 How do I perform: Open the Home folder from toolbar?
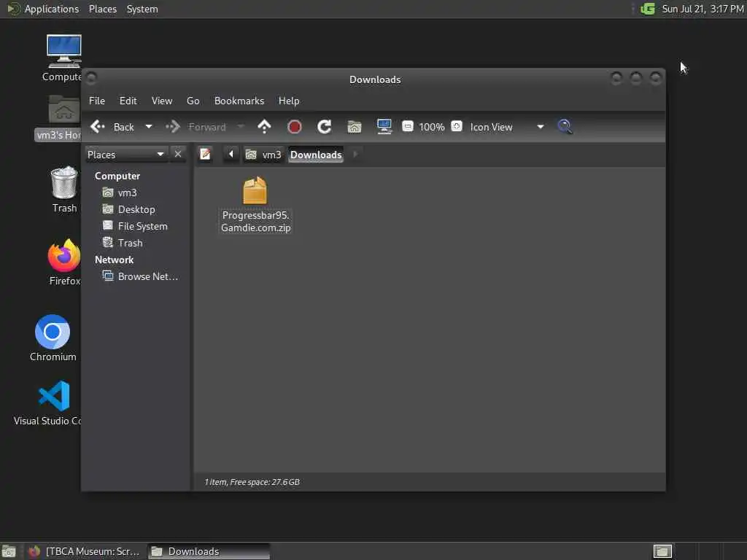click(355, 127)
